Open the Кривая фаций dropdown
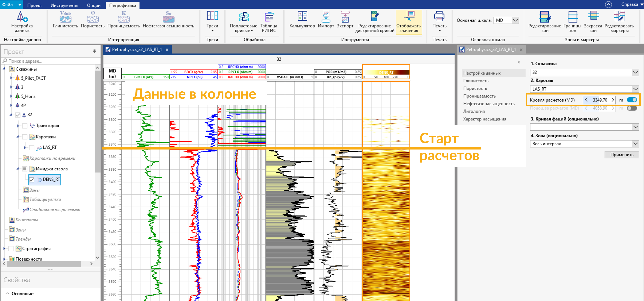This screenshot has height=301, width=644. 584,127
